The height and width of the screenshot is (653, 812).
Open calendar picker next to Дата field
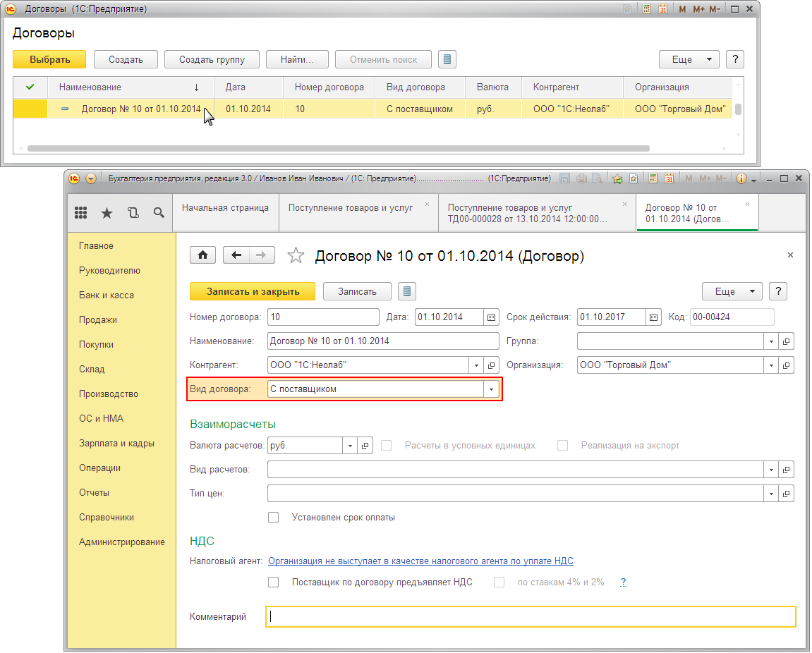pyautogui.click(x=492, y=317)
